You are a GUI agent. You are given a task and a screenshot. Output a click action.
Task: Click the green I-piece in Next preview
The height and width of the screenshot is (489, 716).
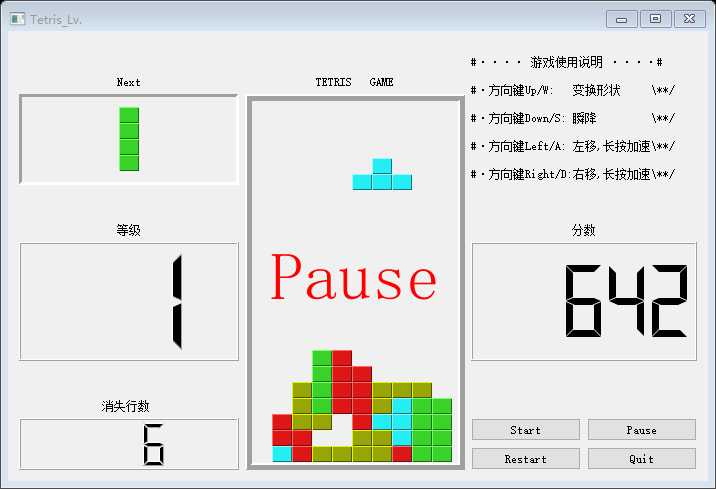(x=129, y=139)
